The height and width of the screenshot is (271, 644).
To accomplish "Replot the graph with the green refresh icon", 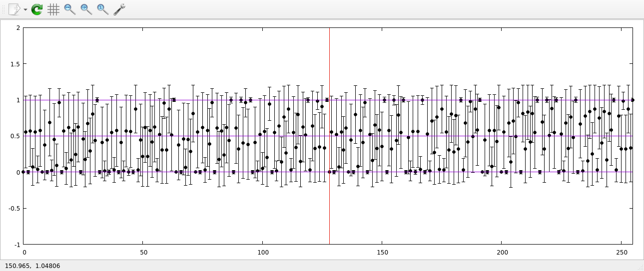I will [x=37, y=9].
